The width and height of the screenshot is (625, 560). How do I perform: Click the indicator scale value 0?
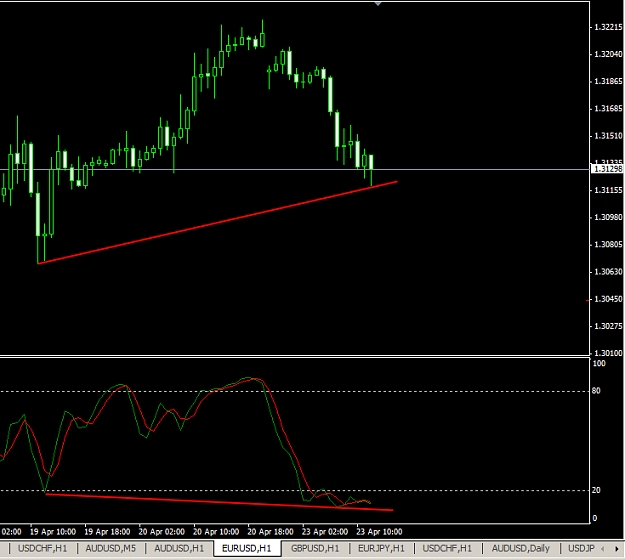pos(595,518)
